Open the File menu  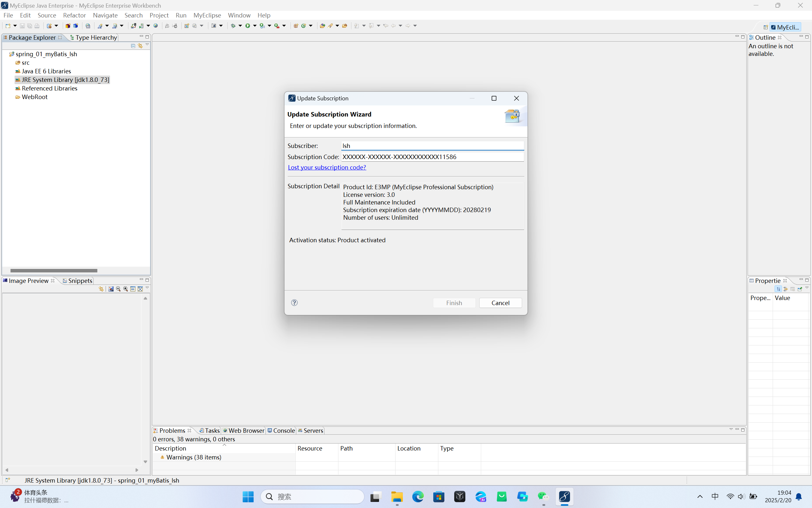8,15
